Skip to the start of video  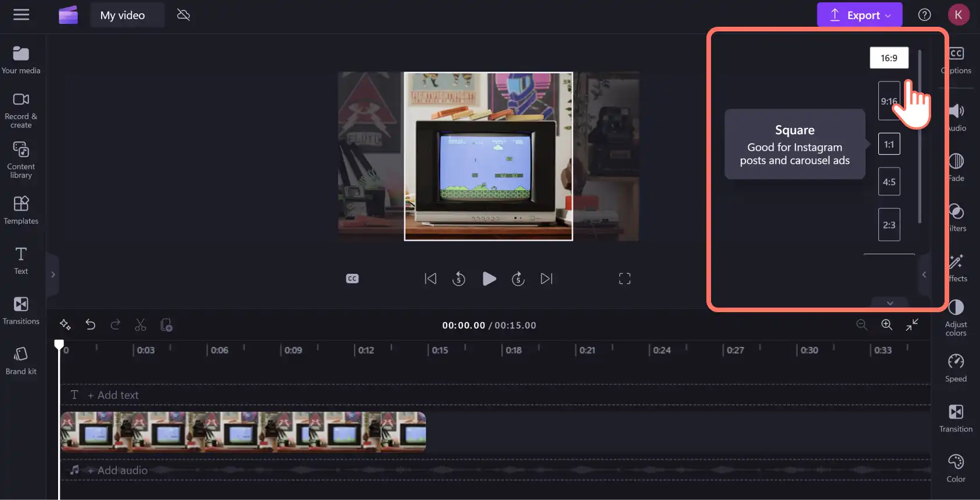(x=430, y=278)
